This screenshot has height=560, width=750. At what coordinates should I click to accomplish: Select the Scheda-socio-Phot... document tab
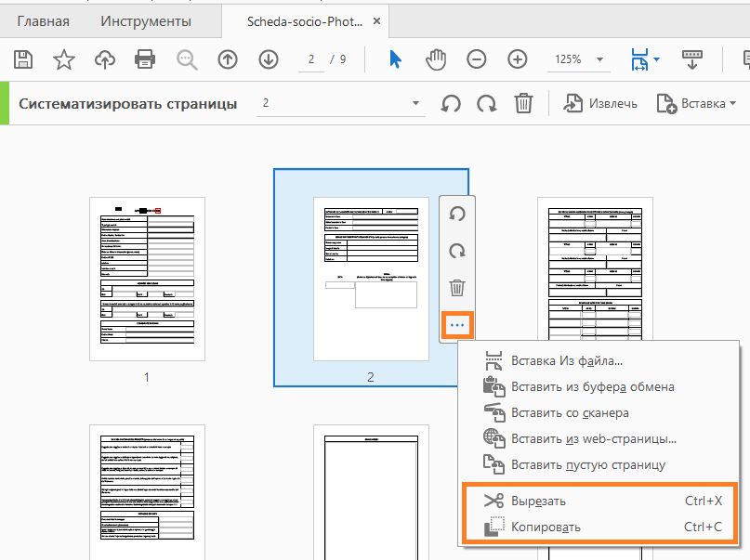(x=305, y=21)
